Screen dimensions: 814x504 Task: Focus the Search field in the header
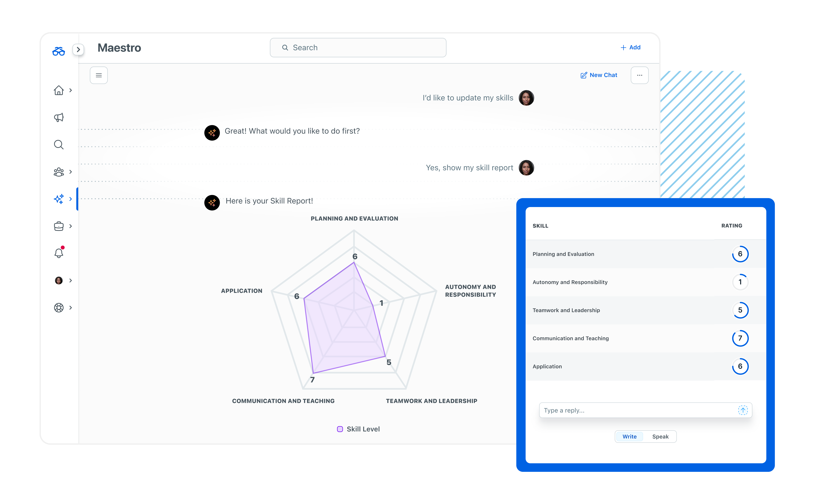click(x=358, y=47)
